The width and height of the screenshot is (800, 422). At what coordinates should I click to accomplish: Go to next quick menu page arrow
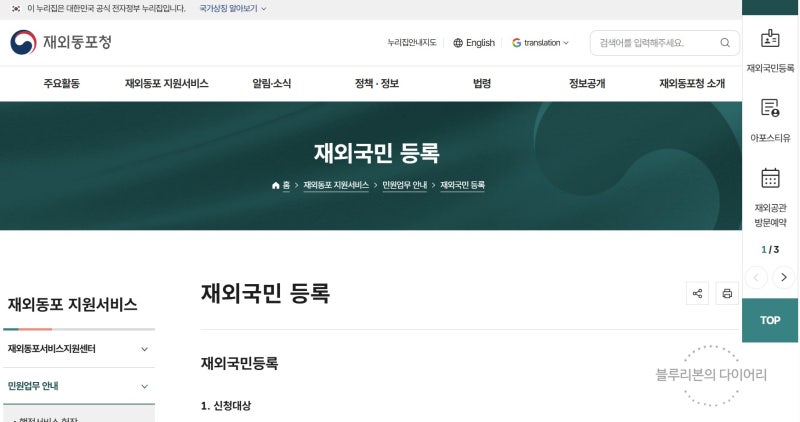pos(784,277)
